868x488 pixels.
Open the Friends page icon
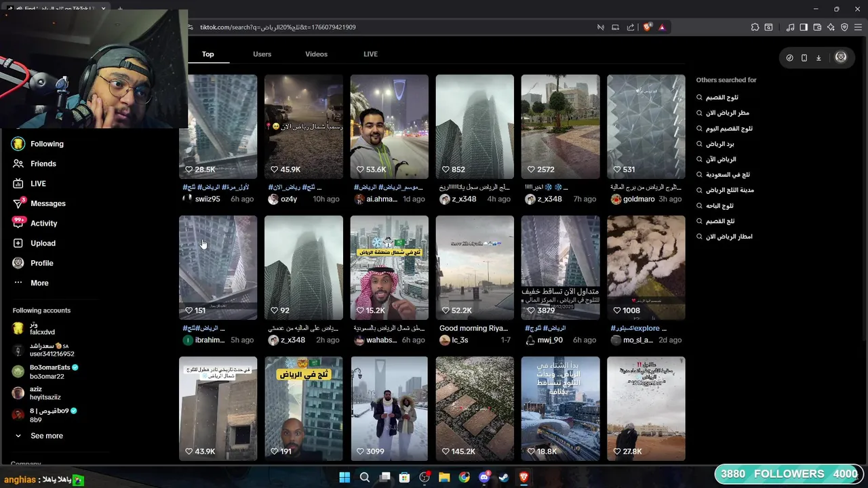[x=18, y=163]
